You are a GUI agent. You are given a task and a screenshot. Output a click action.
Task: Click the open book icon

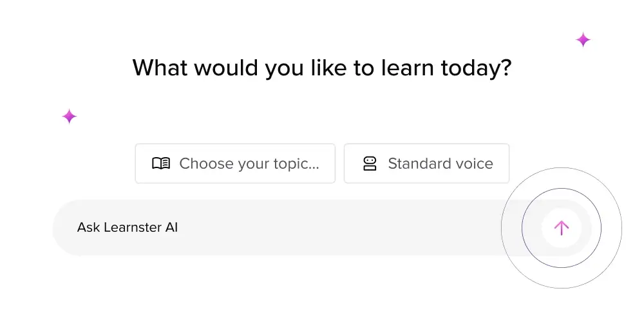click(161, 164)
